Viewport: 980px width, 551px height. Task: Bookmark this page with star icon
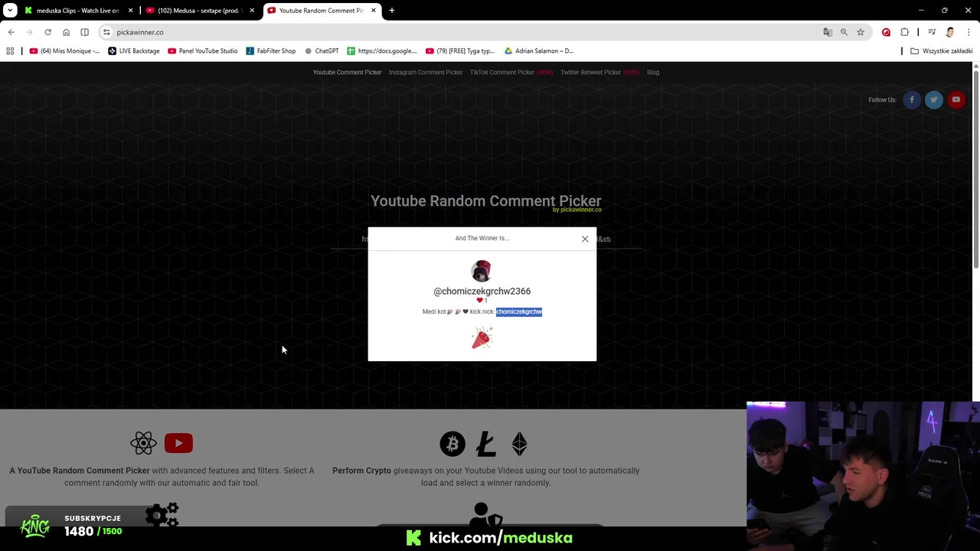(x=861, y=32)
